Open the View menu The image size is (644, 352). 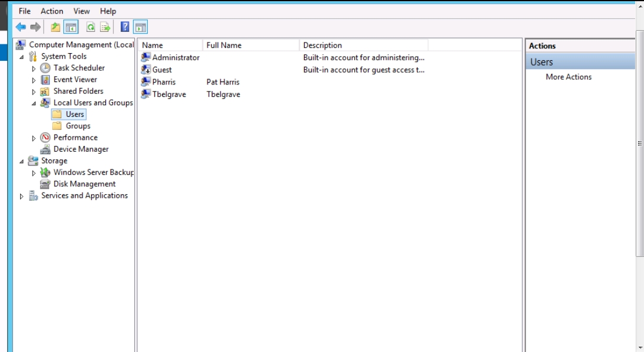pos(82,11)
